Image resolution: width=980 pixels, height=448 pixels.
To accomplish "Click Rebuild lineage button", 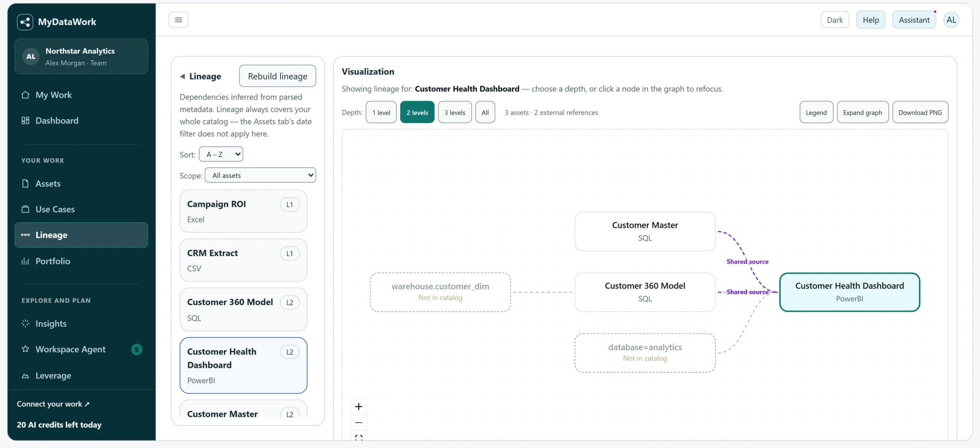I will point(278,76).
